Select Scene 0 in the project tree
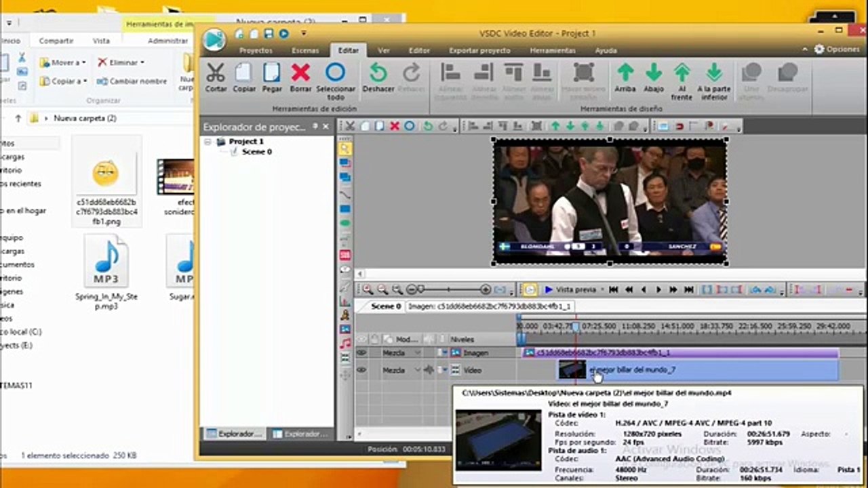868x488 pixels. (x=256, y=152)
